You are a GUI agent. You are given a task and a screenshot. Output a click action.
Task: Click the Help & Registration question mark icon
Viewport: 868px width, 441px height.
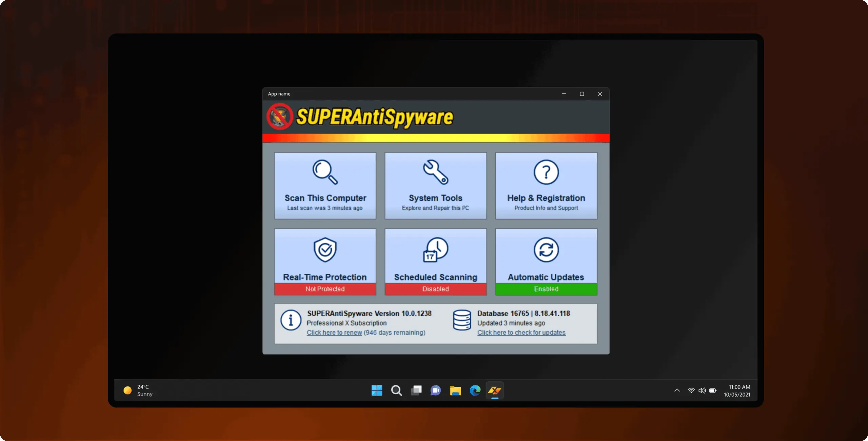coord(546,172)
